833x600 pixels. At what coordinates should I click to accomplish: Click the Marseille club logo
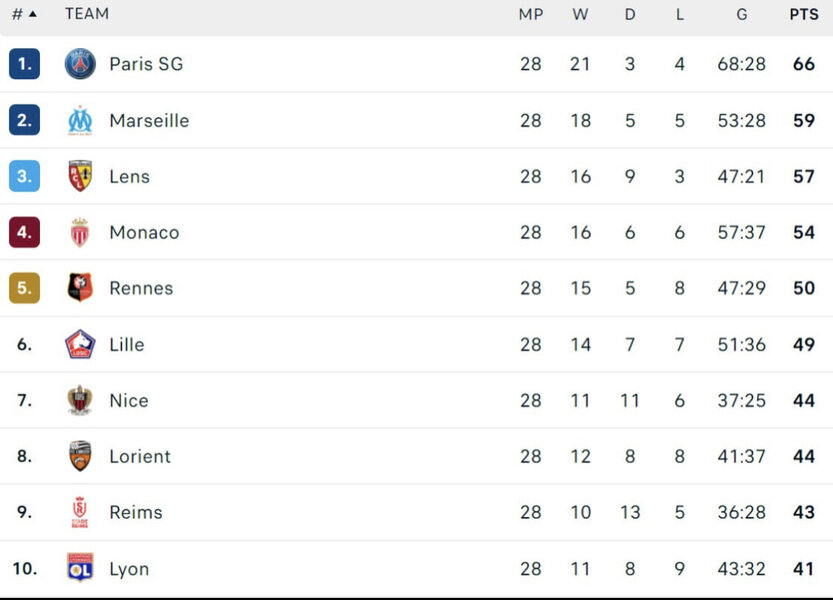click(x=80, y=120)
